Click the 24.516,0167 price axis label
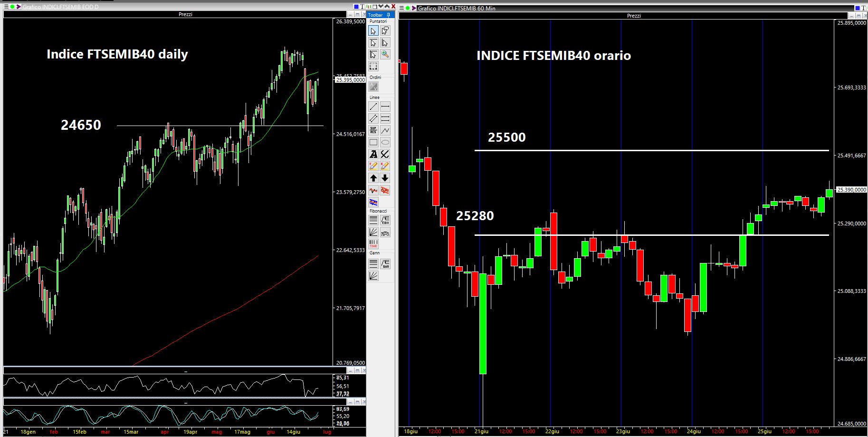 coord(351,134)
